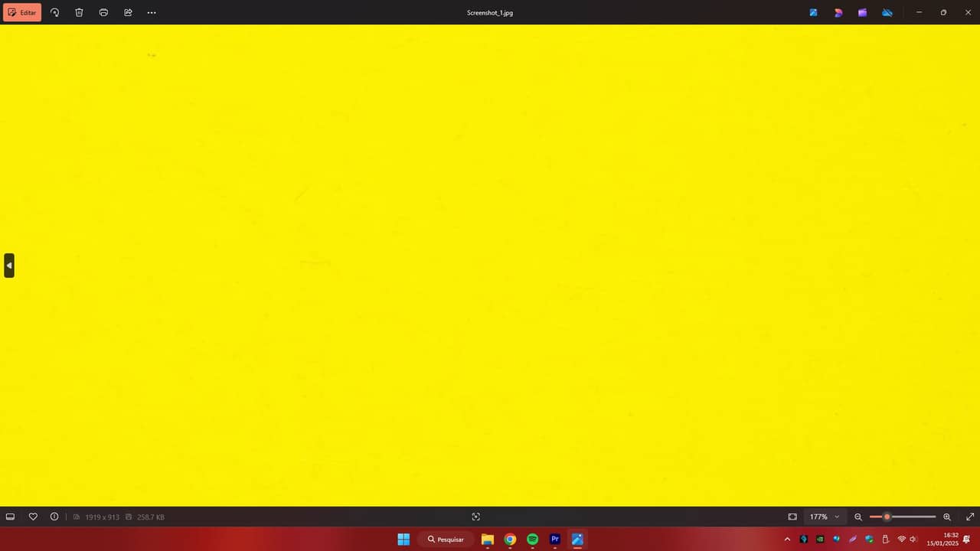Print the image via the printer icon
Viewport: 980px width, 551px height.
[x=103, y=12]
